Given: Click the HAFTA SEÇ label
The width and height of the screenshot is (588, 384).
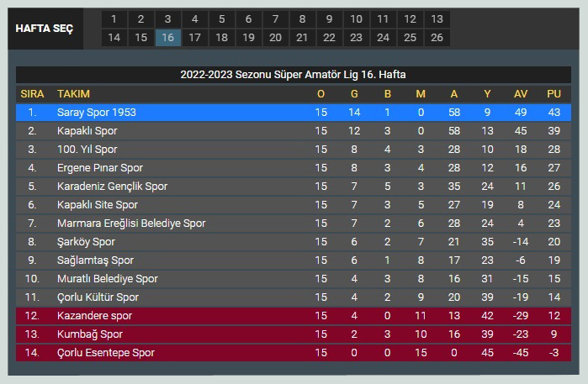Looking at the screenshot, I should (45, 29).
